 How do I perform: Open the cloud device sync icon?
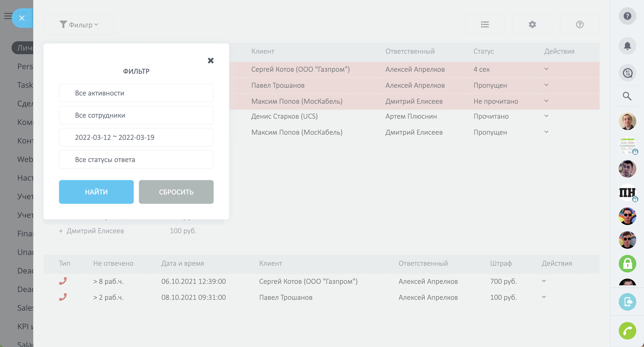(x=627, y=302)
